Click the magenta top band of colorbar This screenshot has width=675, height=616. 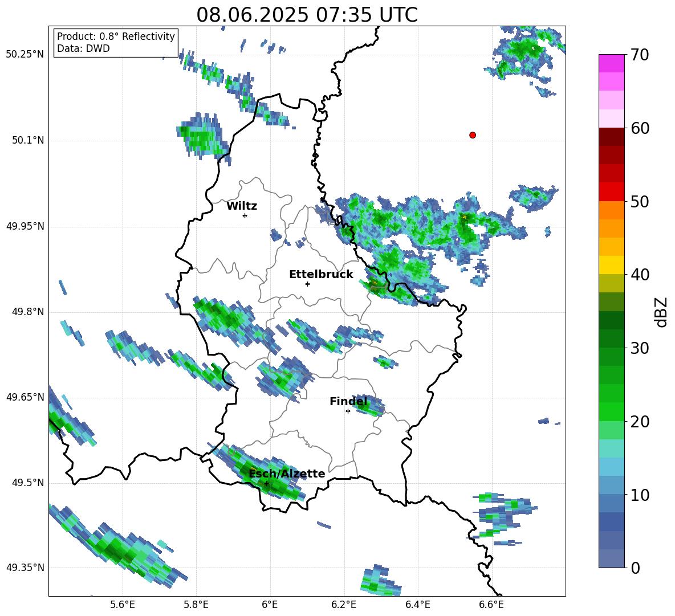[611, 63]
